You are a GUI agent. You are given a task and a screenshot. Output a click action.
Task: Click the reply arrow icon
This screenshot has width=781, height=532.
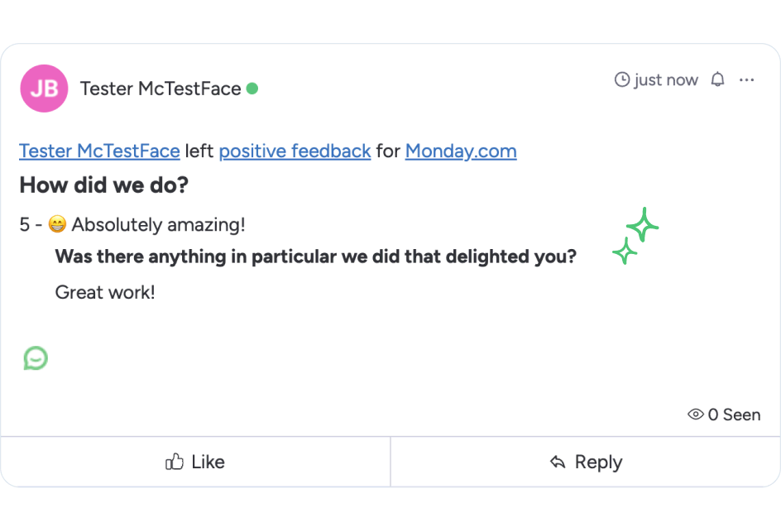pos(558,463)
